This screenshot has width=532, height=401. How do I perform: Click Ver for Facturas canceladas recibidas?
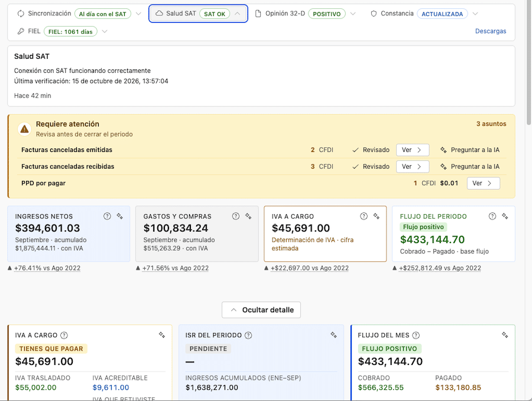(413, 167)
